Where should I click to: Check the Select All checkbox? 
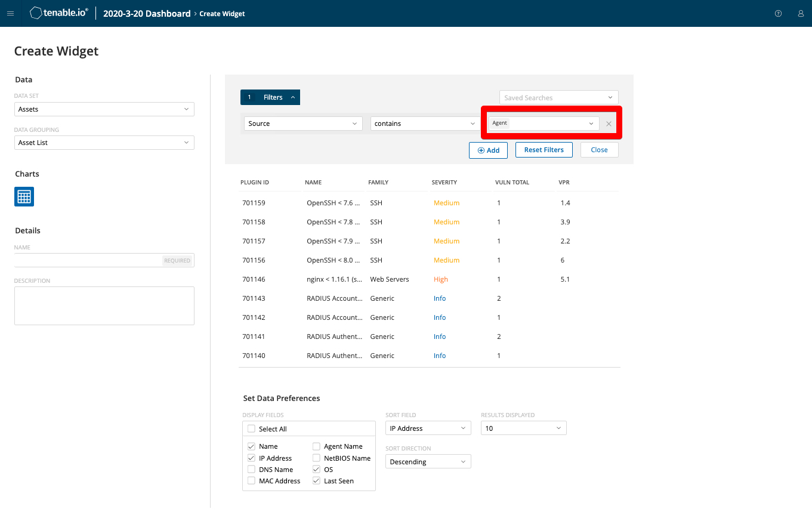[251, 429]
